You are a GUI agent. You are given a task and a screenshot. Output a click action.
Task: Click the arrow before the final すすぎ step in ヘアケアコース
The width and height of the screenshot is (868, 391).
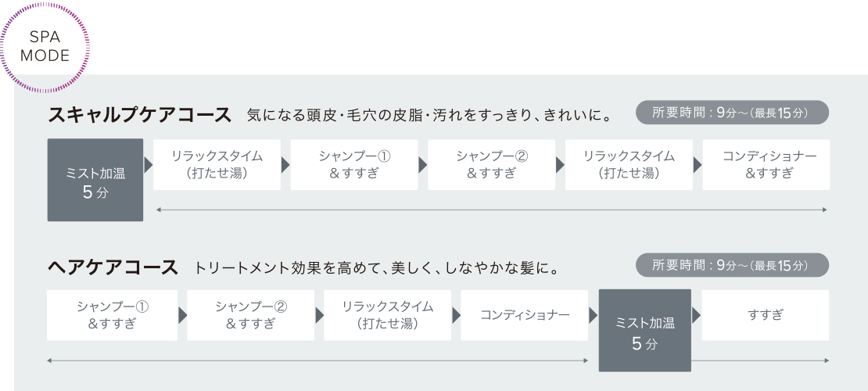pos(696,315)
